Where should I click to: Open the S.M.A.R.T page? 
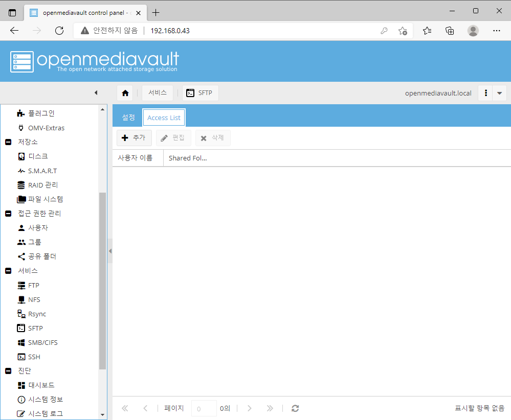pos(37,171)
